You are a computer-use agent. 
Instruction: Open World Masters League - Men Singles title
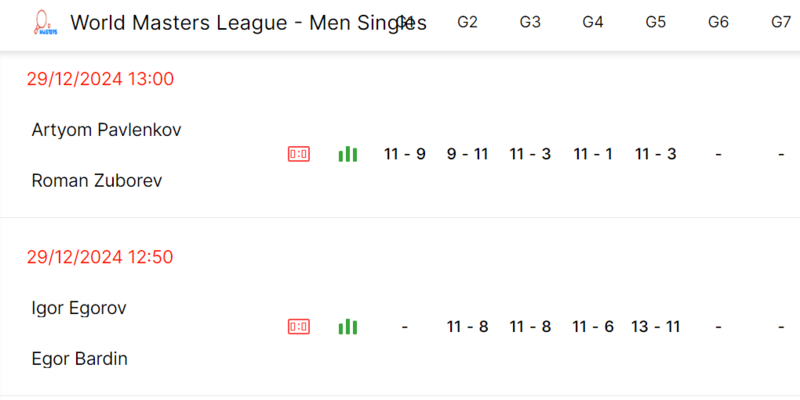click(248, 23)
